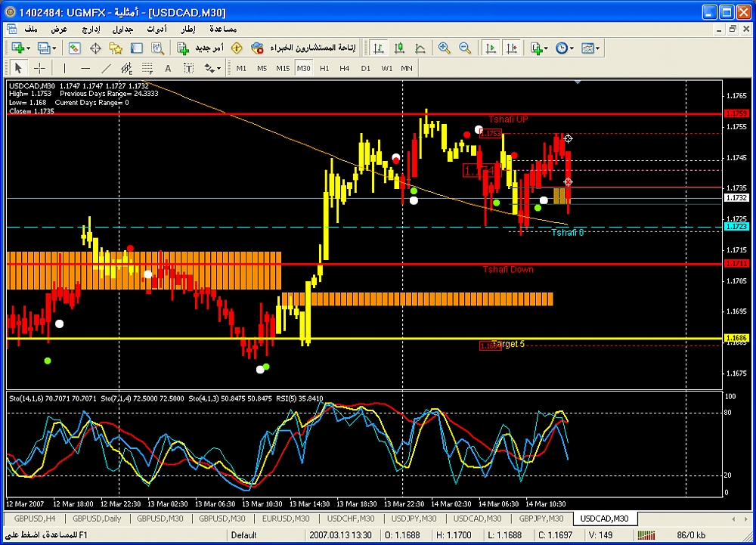Draw a vertical line tool

[x=64, y=68]
